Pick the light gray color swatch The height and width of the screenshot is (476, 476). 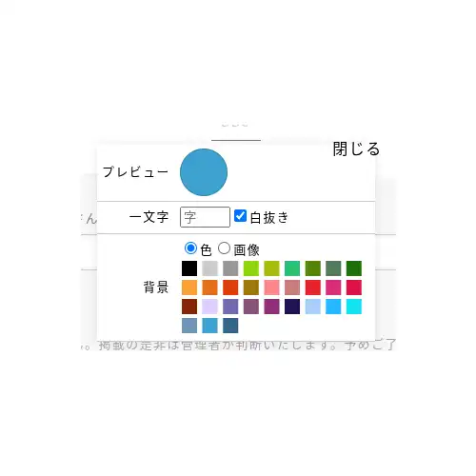[x=209, y=268]
